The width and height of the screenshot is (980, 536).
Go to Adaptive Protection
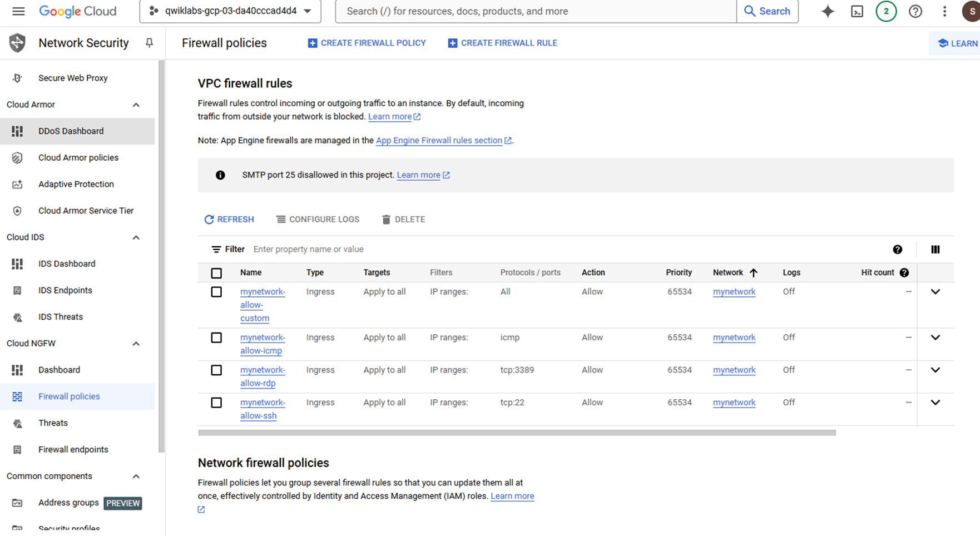[77, 184]
